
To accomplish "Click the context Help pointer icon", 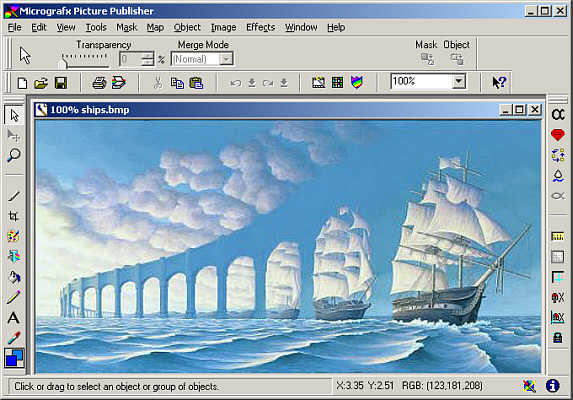I will click(499, 82).
